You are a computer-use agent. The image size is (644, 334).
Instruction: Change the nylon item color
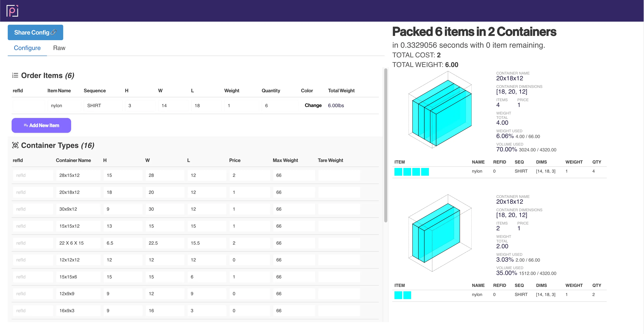tap(313, 105)
